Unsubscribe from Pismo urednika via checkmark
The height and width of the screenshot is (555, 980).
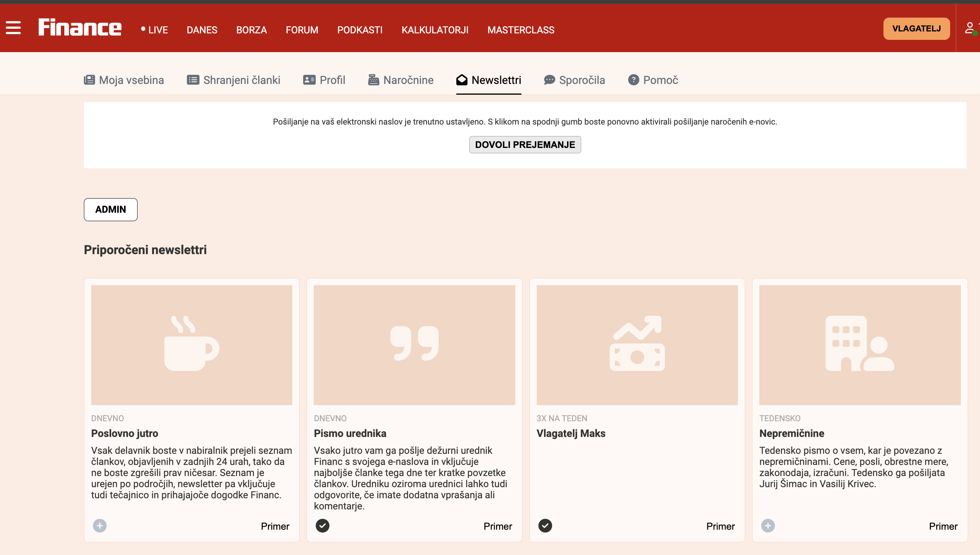tap(323, 525)
